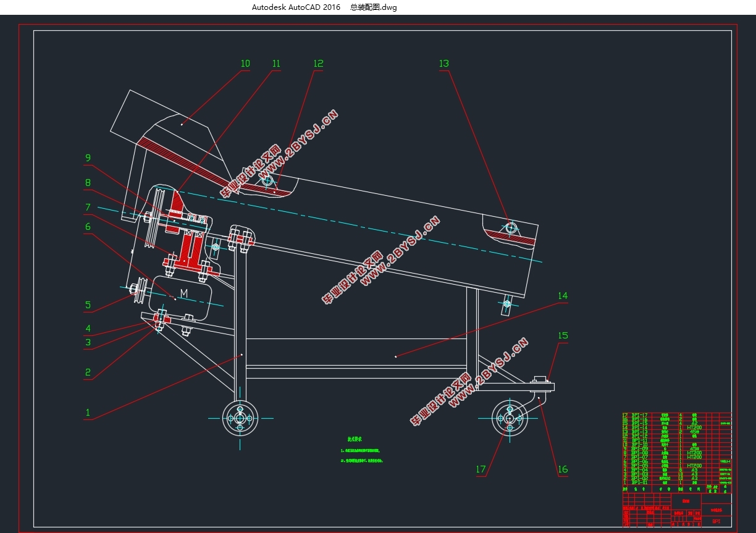Click 'BPI-14' in the parts list

point(639,427)
